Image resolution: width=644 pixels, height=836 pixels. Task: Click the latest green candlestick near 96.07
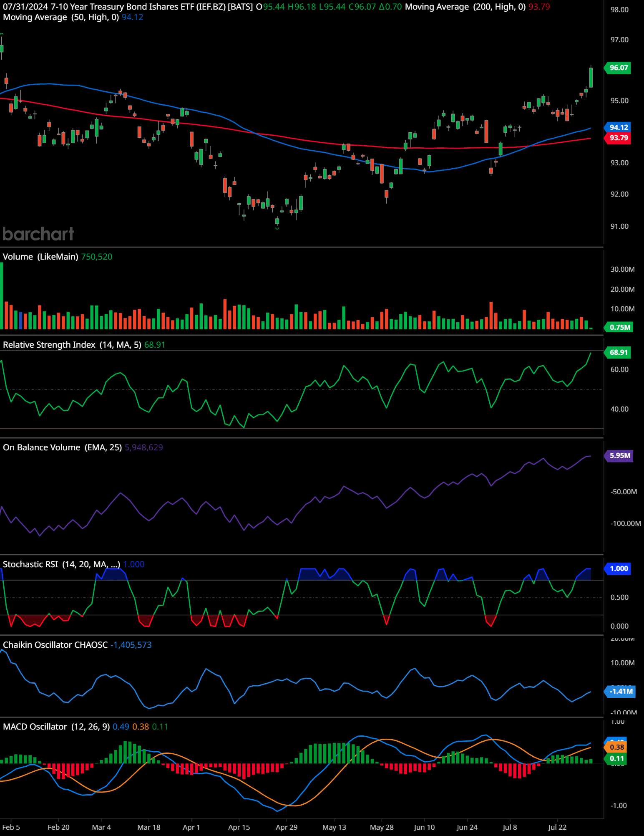591,78
